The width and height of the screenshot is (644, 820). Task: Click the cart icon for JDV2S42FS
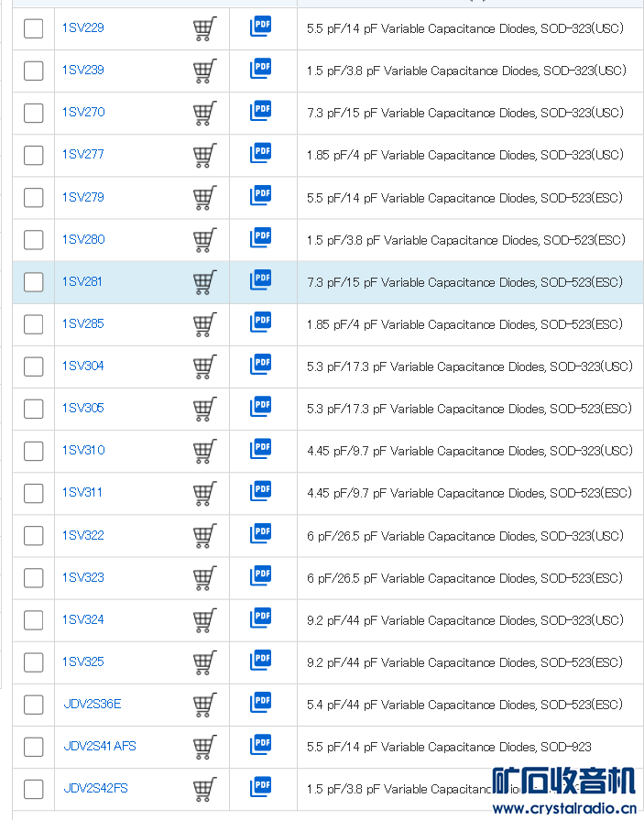click(204, 789)
